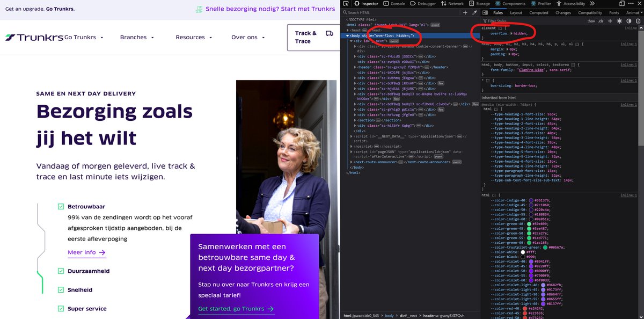Image resolution: width=644 pixels, height=319 pixels.
Task: Toggle print media simulation page icon
Action: point(638,21)
